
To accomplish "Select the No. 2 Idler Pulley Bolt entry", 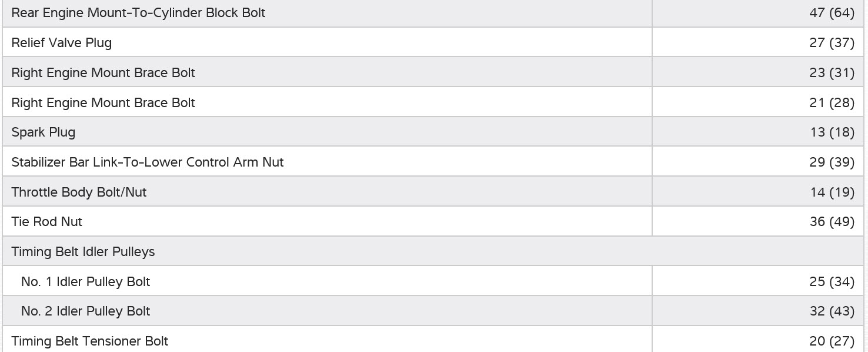I will tap(86, 311).
